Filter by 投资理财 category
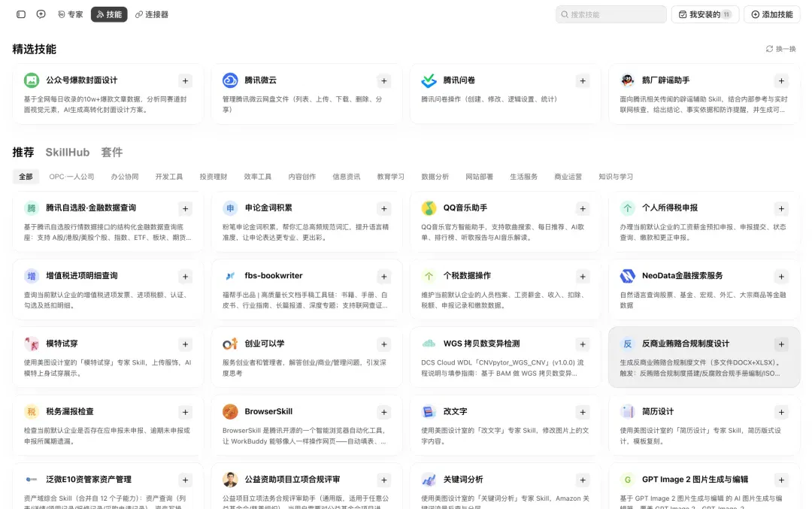Screen dimensions: 812x509 214,177
